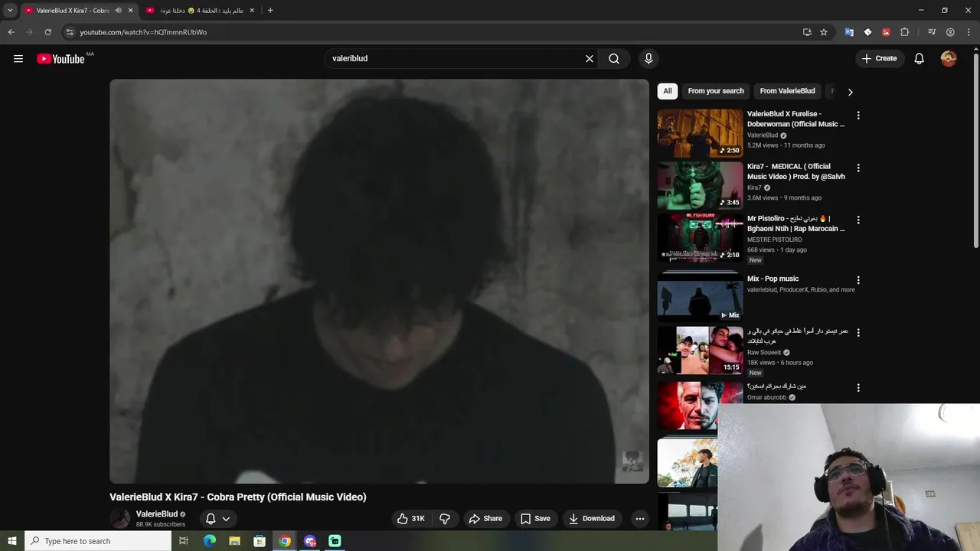Open the Doberwoman video thumbnail
Image resolution: width=980 pixels, height=551 pixels.
tap(700, 133)
